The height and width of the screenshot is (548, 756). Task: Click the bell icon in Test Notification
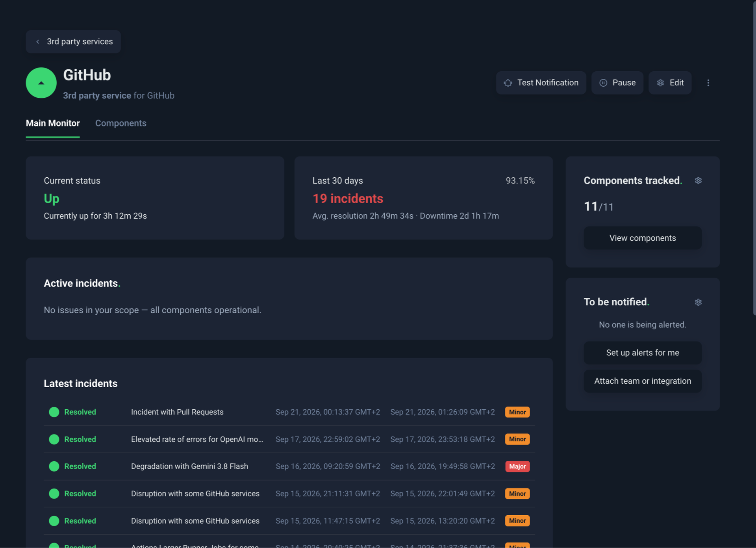tap(508, 83)
